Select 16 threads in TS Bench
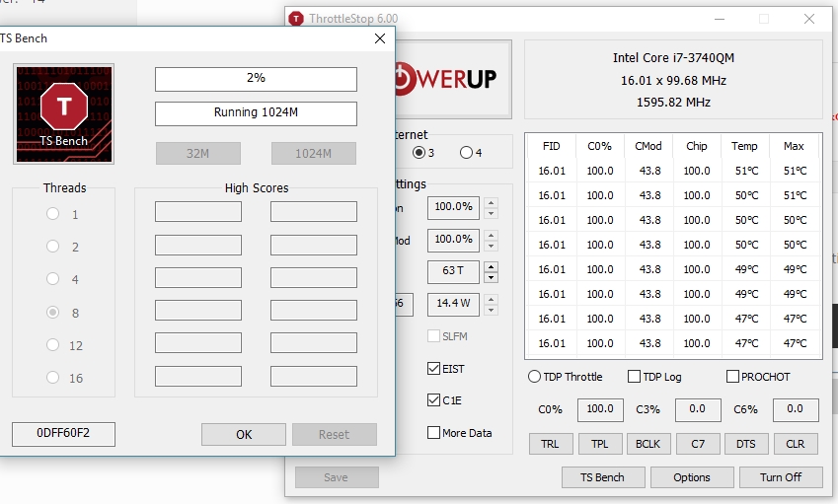The image size is (838, 504). [x=52, y=378]
